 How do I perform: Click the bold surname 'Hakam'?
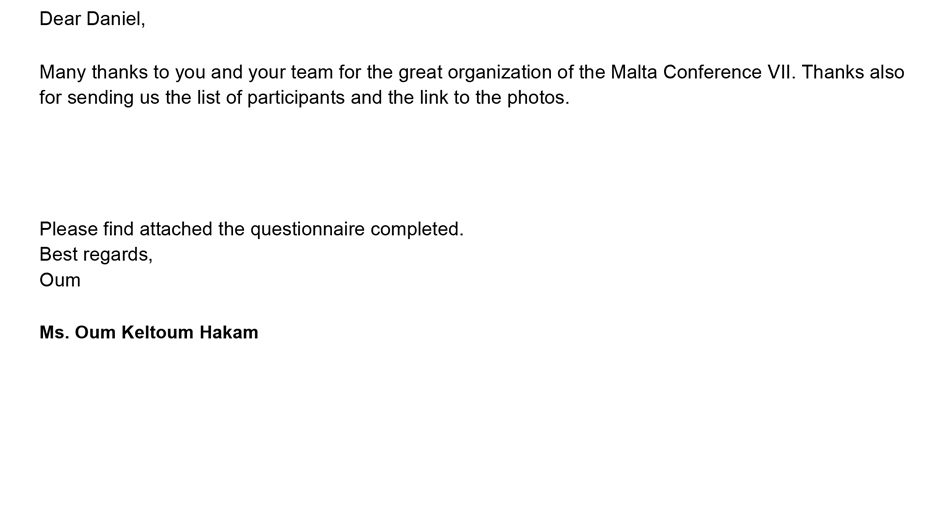(x=229, y=332)
